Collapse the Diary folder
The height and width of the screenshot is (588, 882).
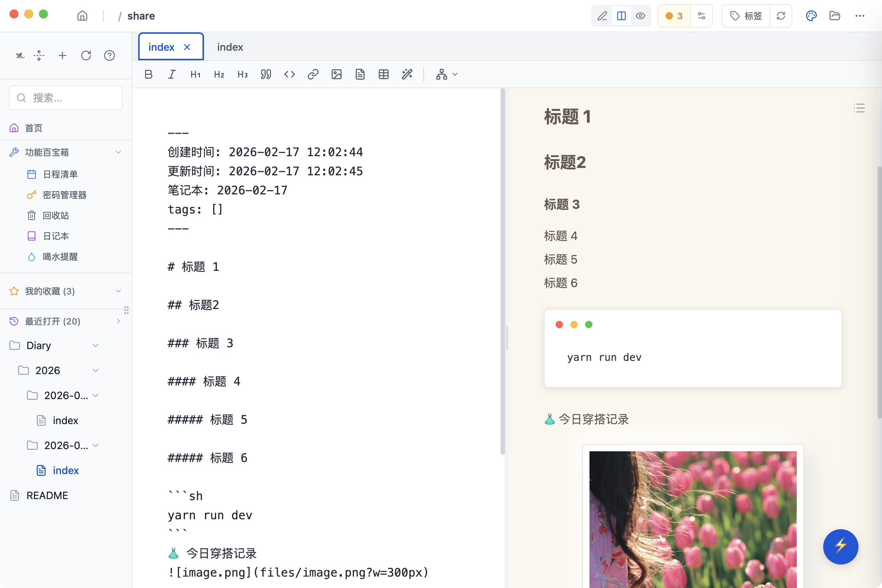(x=96, y=345)
